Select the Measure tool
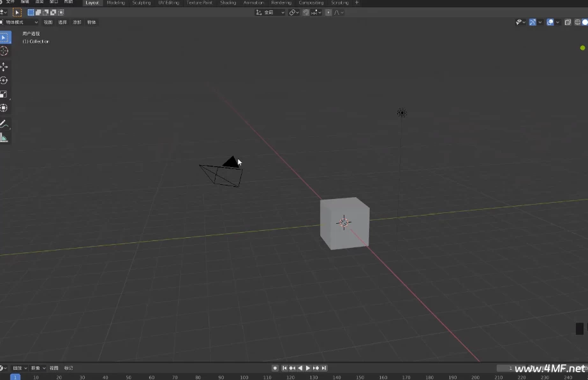The width and height of the screenshot is (588, 380). pyautogui.click(x=4, y=136)
